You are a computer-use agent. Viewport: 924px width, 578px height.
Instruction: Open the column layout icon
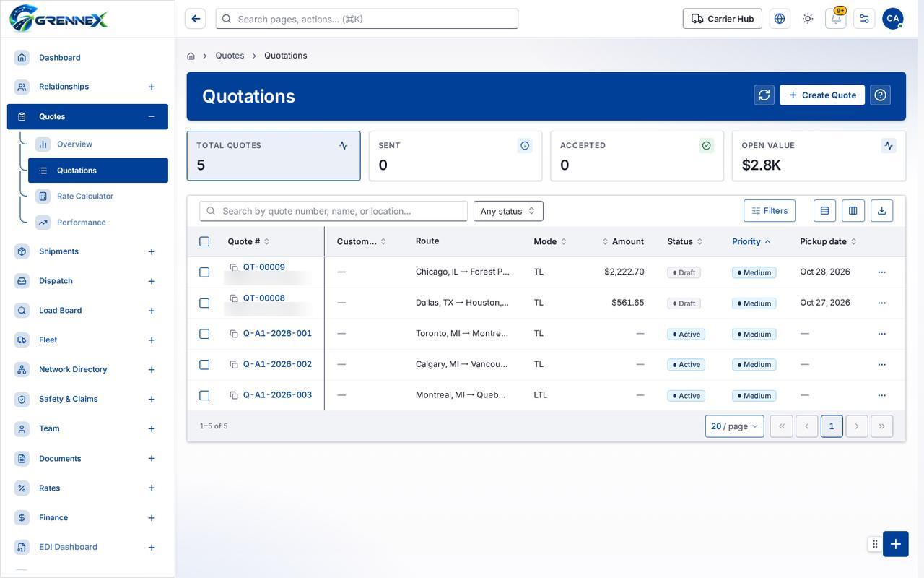point(853,211)
